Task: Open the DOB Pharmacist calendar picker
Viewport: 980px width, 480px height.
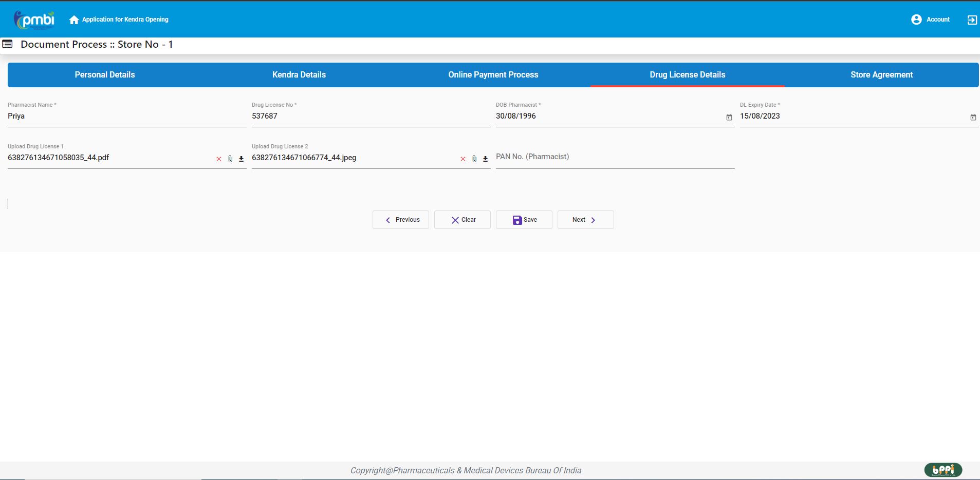Action: click(729, 118)
